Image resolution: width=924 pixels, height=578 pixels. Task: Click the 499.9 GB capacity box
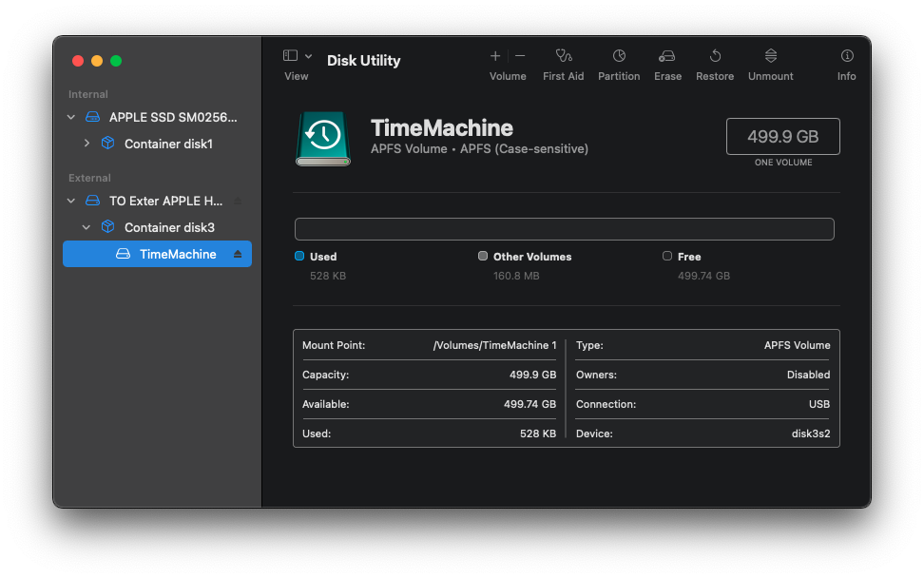783,137
